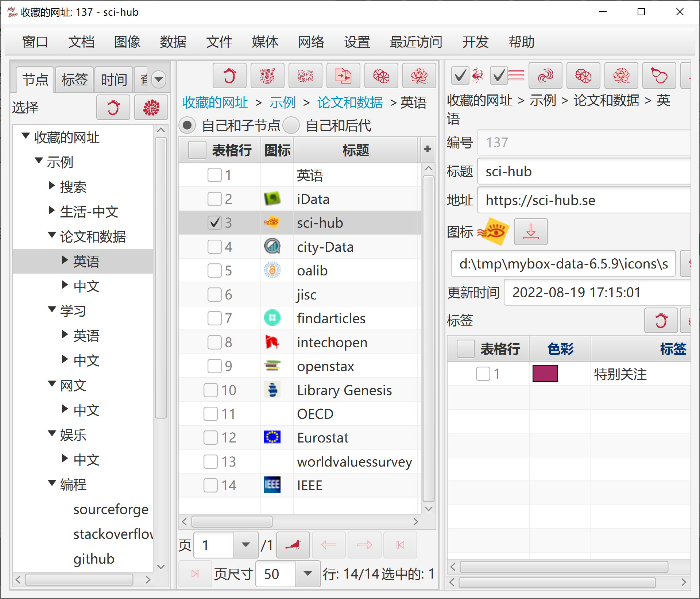Open the tab overflow dropdown arrow
700x599 pixels.
pyautogui.click(x=159, y=79)
